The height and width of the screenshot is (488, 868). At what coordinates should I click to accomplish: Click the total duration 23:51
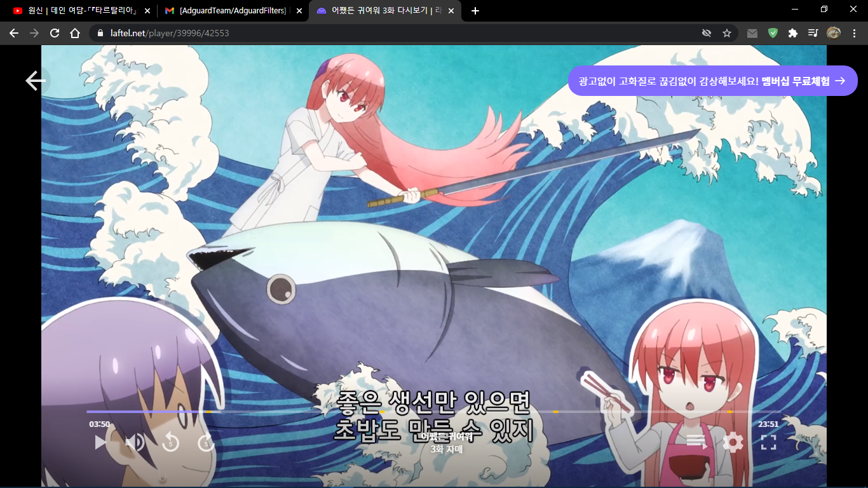point(768,424)
